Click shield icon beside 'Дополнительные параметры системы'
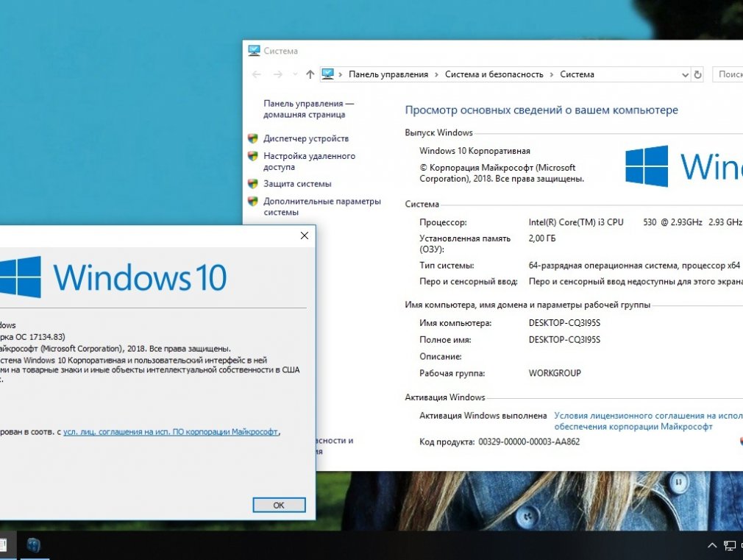The image size is (743, 560). 253,202
